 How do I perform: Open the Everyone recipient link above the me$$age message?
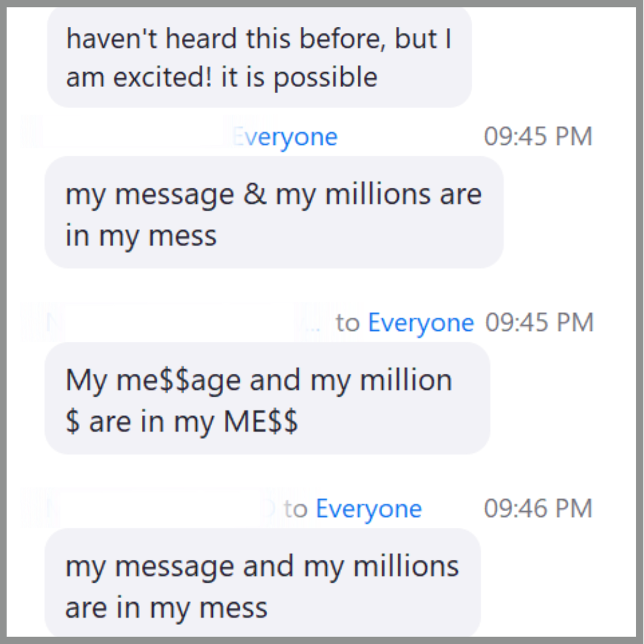tap(420, 323)
